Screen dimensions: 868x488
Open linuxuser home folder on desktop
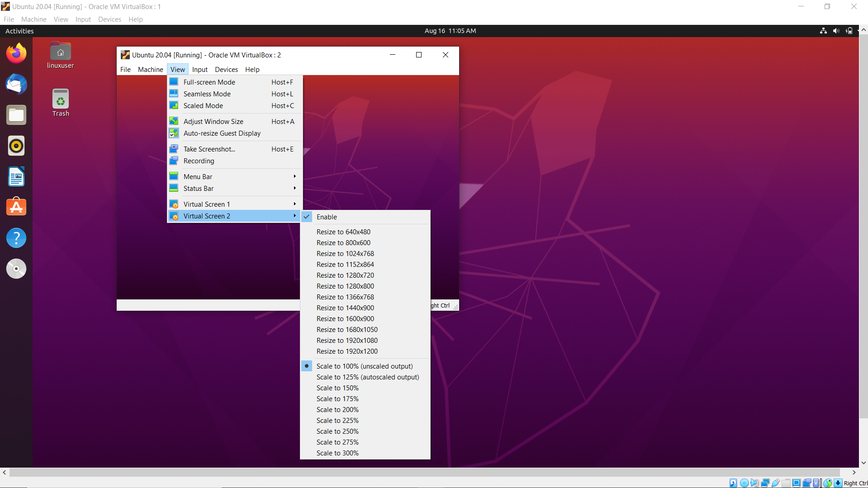(x=61, y=55)
